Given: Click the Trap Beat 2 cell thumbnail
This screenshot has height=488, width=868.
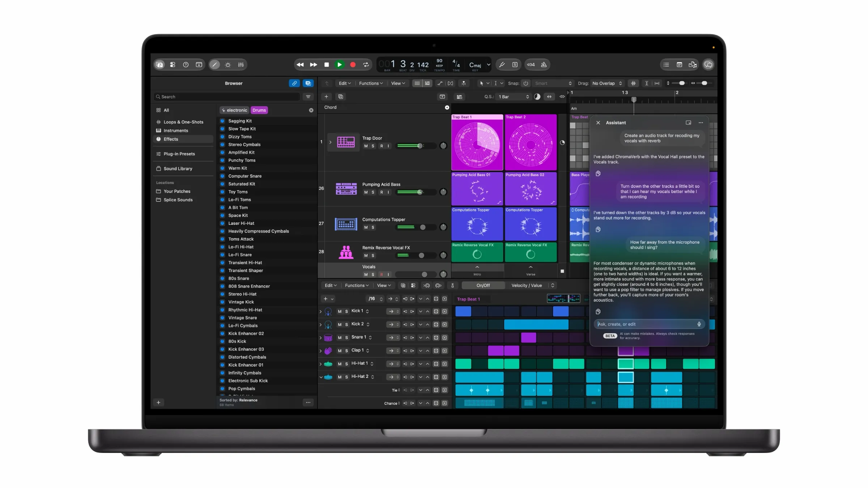Looking at the screenshot, I should click(530, 142).
